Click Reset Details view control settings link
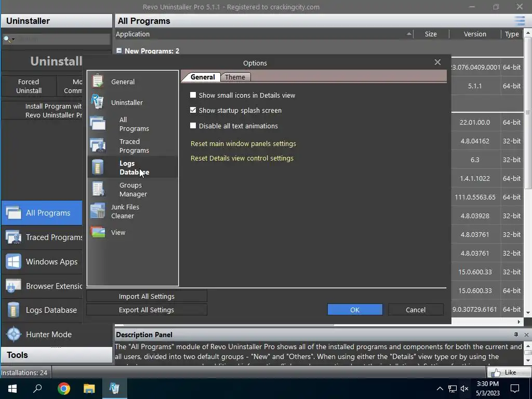The width and height of the screenshot is (532, 399). (x=242, y=158)
